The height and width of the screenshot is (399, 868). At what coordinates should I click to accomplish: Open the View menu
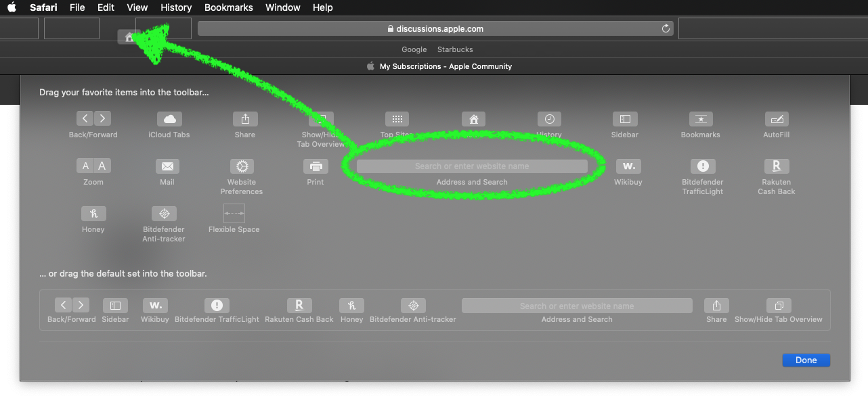click(137, 7)
